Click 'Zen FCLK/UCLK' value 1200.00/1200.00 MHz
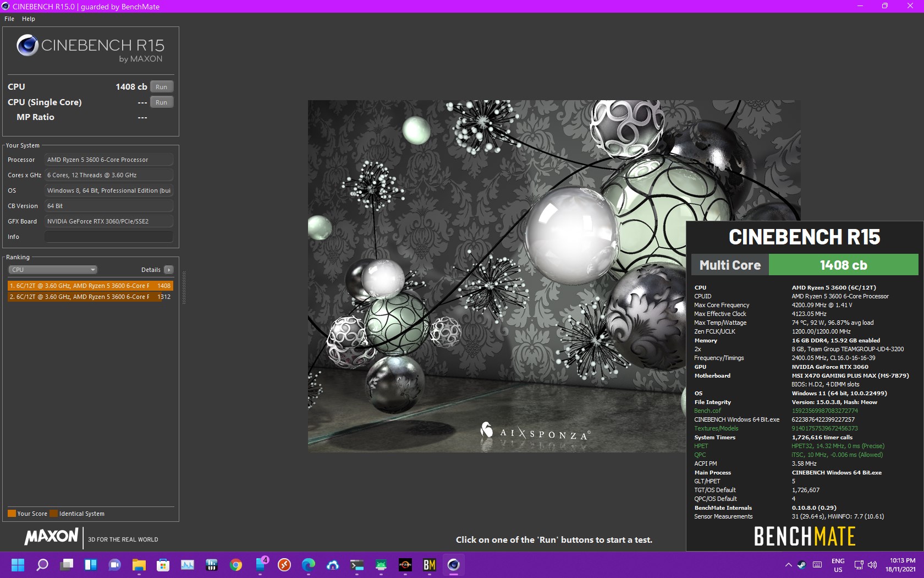Viewport: 924px width, 578px height. pyautogui.click(x=821, y=331)
